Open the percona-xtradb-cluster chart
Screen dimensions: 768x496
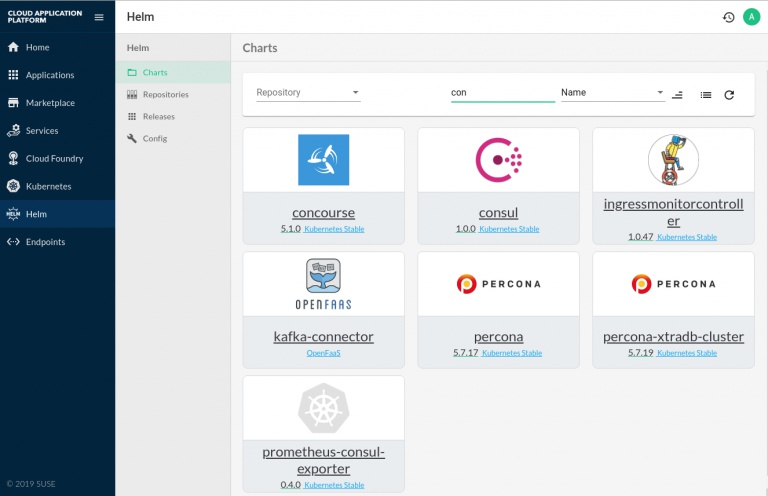click(673, 337)
